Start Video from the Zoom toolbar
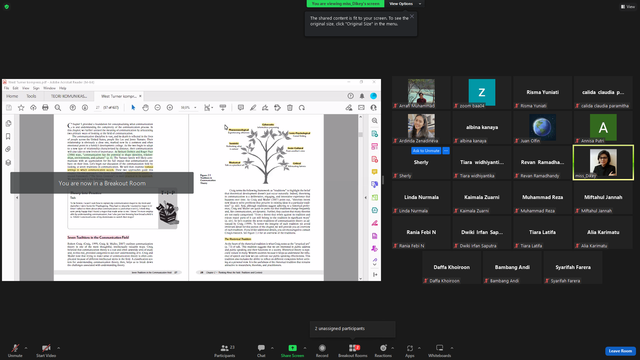Image resolution: width=640 pixels, height=360 pixels. 46,350
